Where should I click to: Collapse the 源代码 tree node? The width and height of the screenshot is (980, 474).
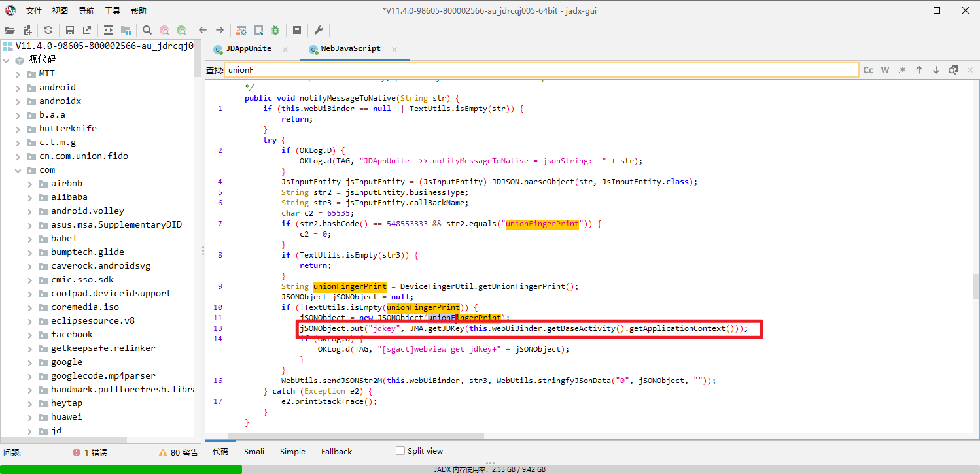(7, 59)
